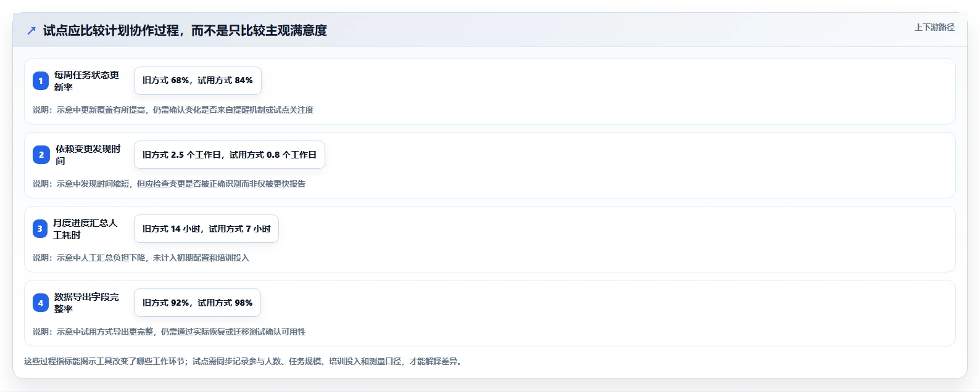This screenshot has width=980, height=392.
Task: Click the footer text starting 这些过程指标能揭示
Action: [244, 361]
